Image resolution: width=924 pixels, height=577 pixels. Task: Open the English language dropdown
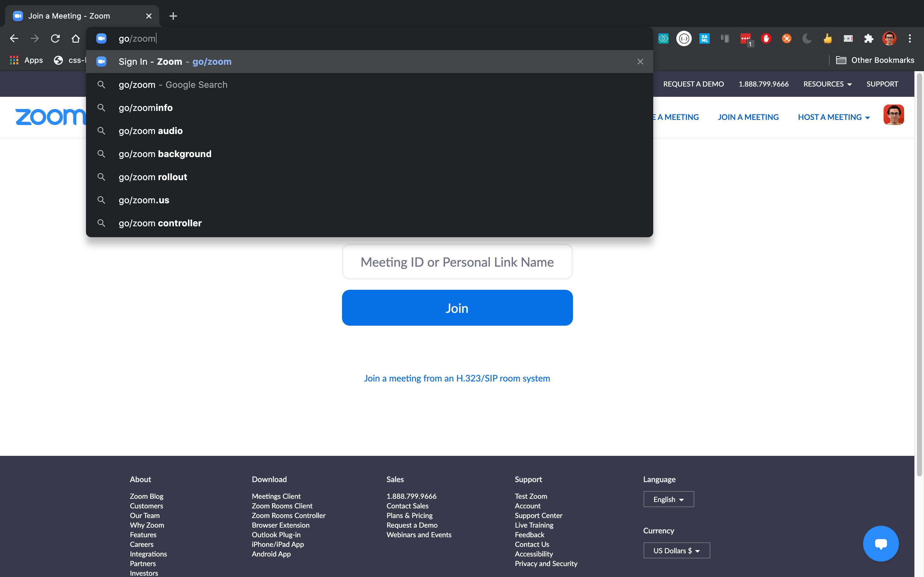[669, 499]
